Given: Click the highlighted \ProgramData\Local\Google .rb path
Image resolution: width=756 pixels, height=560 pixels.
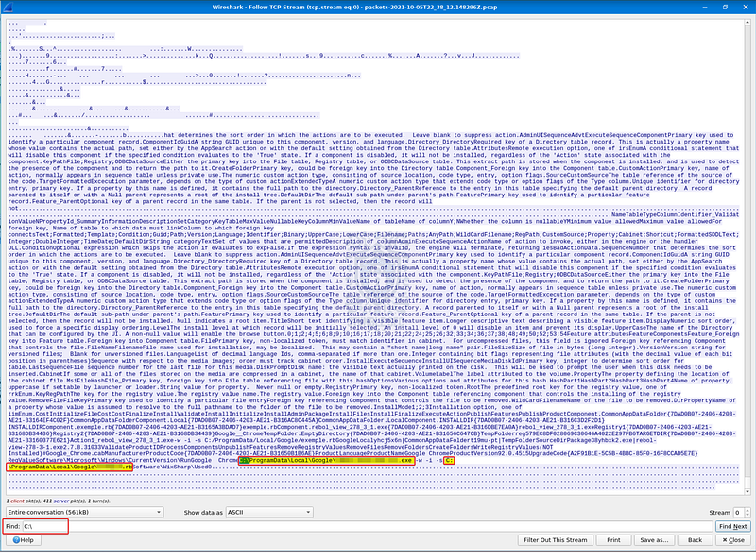Looking at the screenshot, I should pyautogui.click(x=70, y=467).
